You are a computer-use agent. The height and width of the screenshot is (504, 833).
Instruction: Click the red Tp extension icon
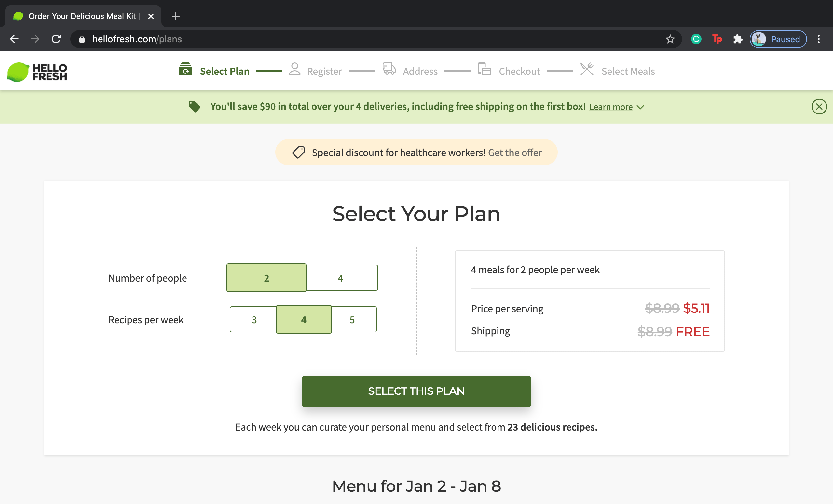coord(717,39)
